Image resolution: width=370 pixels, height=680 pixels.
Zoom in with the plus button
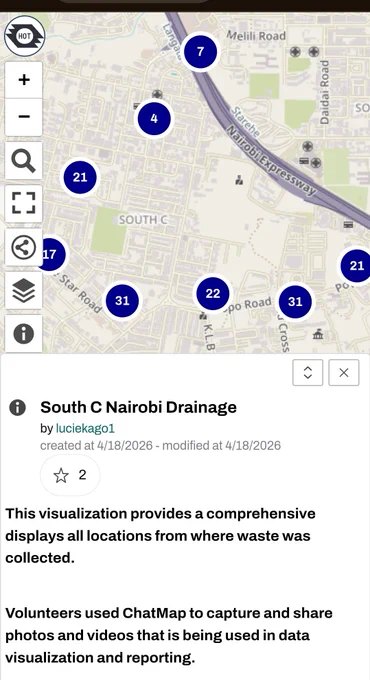point(24,80)
